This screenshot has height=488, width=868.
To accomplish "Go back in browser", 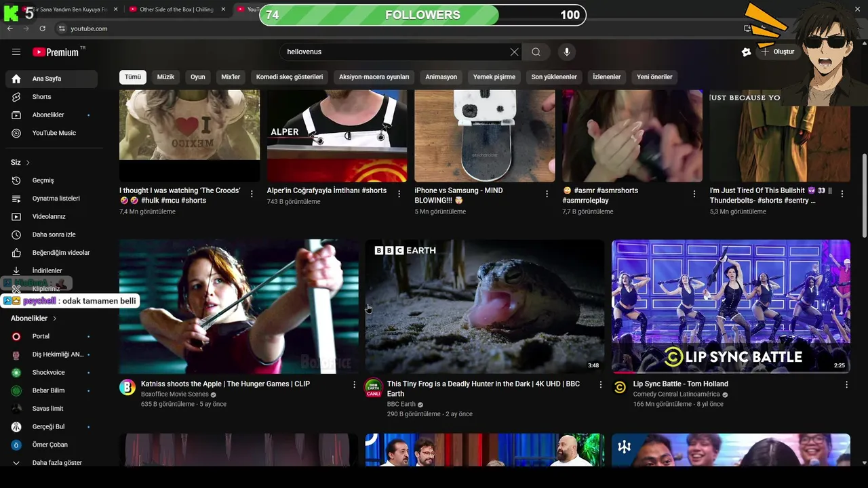I will pos(9,28).
